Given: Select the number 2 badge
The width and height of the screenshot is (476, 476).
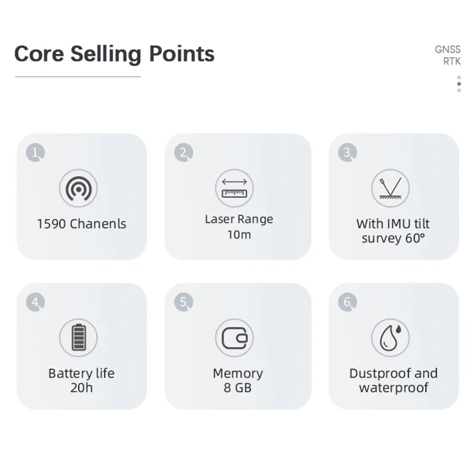Looking at the screenshot, I should pos(183,152).
